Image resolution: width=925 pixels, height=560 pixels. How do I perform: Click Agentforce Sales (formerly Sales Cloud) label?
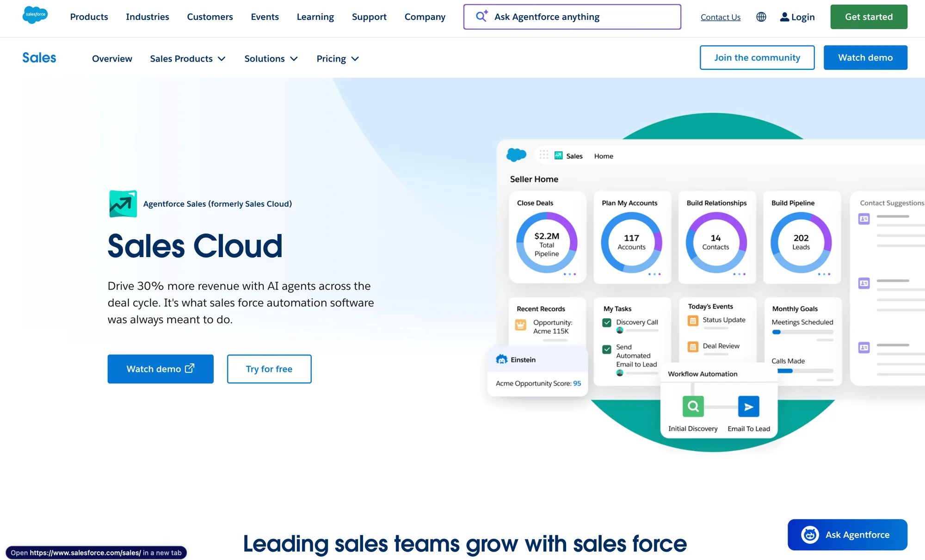point(217,204)
